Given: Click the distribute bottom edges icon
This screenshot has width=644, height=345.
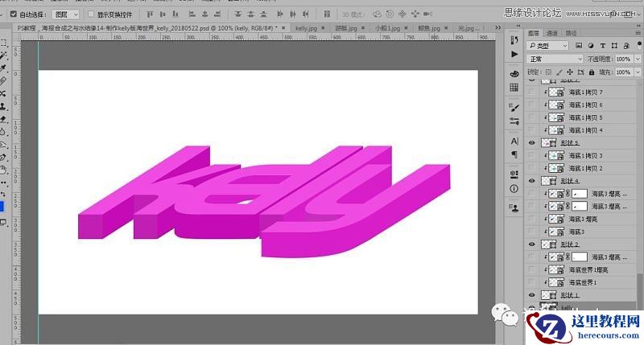Looking at the screenshot, I should tap(264, 14).
